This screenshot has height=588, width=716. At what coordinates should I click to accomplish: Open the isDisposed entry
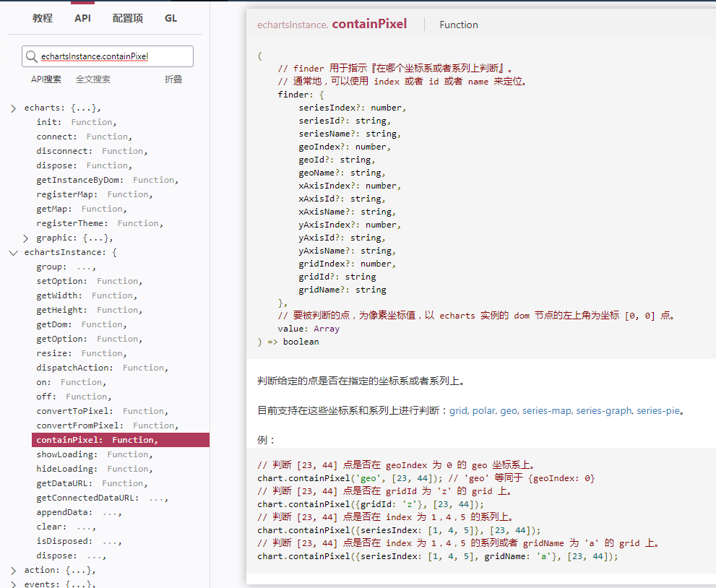coord(79,542)
